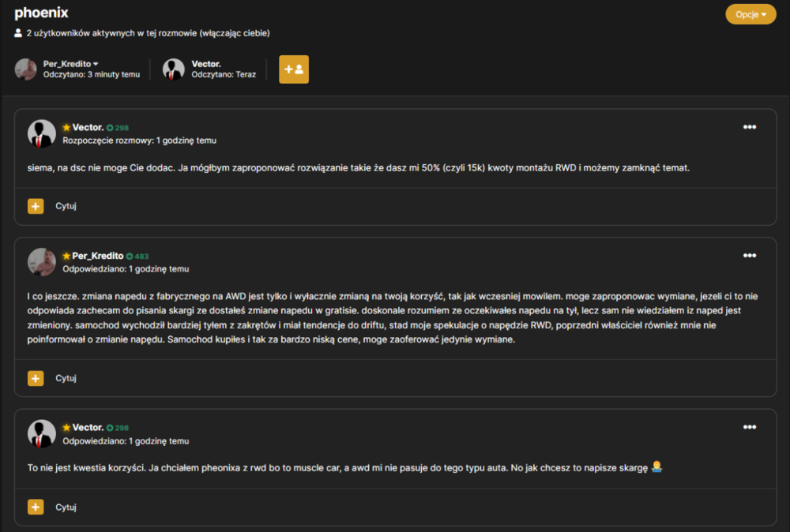Click the active users person icon under the title
Screen dimensions: 790x532
18,33
